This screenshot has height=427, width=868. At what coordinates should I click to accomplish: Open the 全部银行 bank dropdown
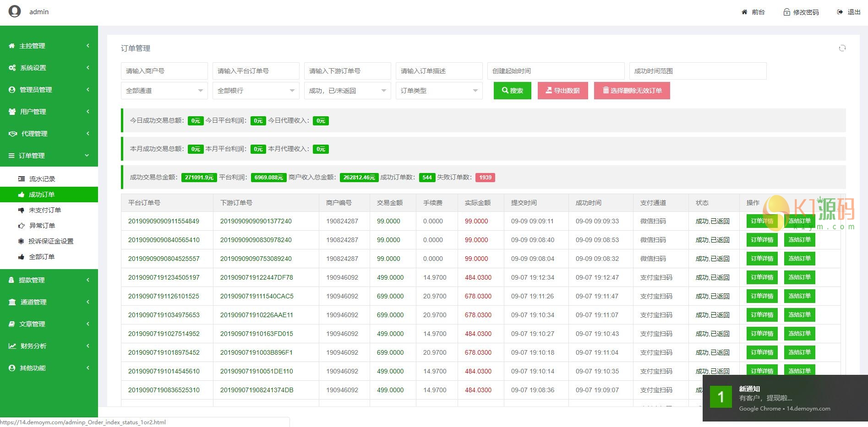coord(256,91)
